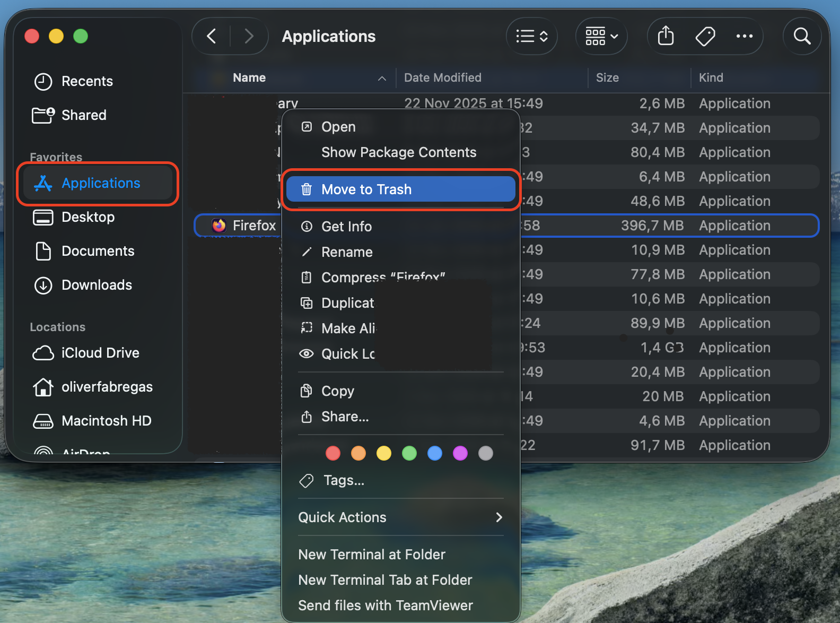
Task: Open Downloads in the sidebar
Action: tap(98, 285)
